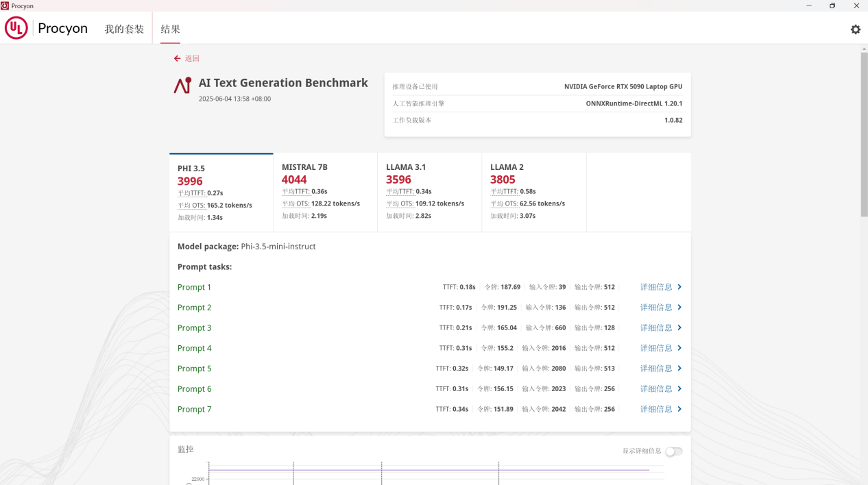Click the Procyon title bar app icon
Viewport: 868px width, 485px height.
pos(5,5)
